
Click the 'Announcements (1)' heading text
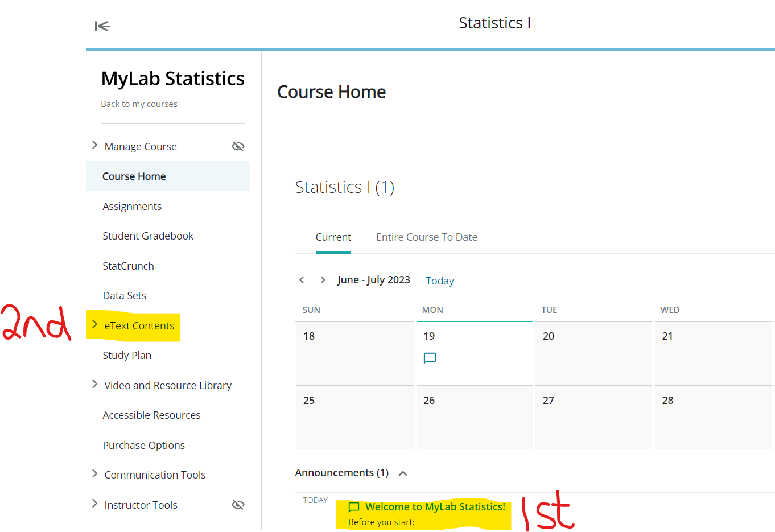[x=342, y=473]
